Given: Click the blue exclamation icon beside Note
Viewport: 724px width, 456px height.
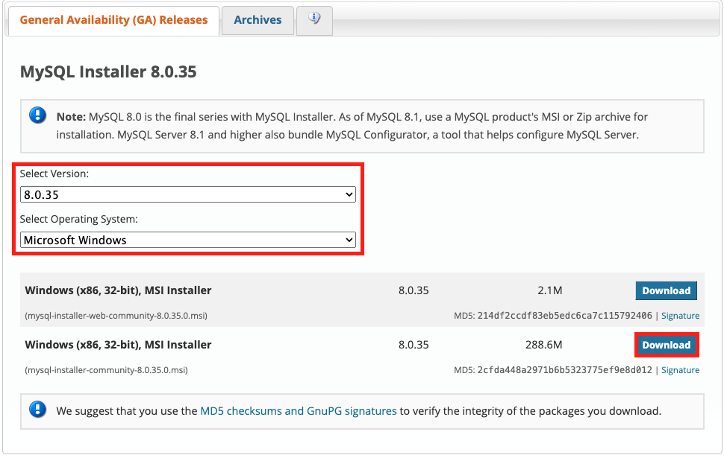Looking at the screenshot, I should coord(37,115).
